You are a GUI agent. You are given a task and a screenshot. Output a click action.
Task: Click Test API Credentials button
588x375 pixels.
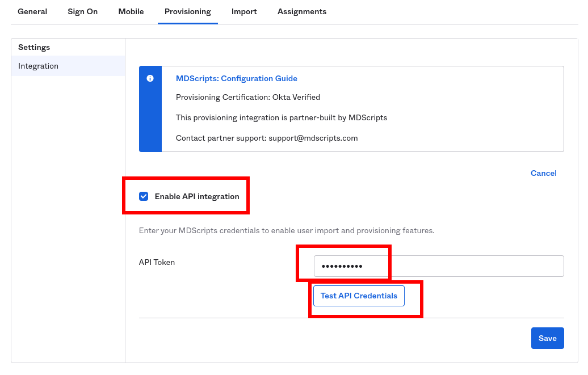(359, 296)
